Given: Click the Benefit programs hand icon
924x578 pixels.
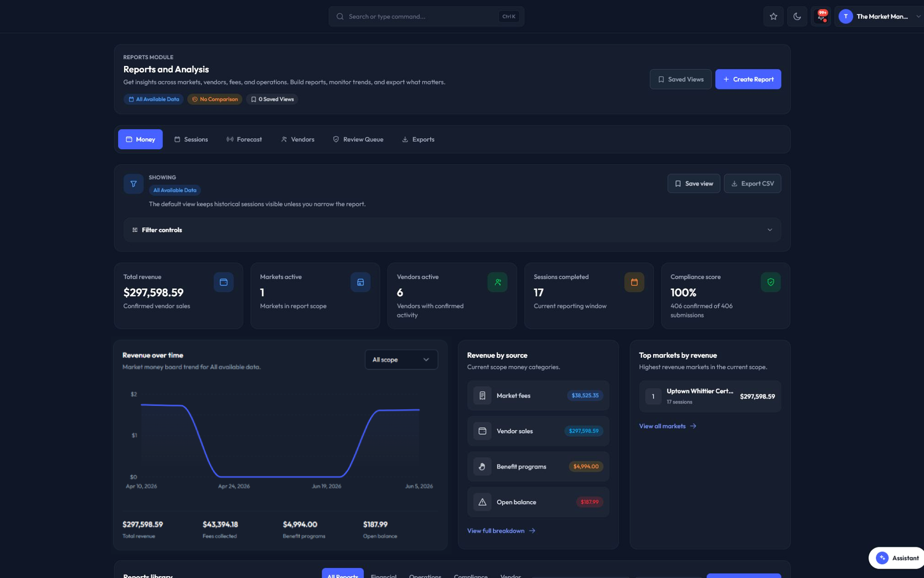Looking at the screenshot, I should (x=482, y=466).
